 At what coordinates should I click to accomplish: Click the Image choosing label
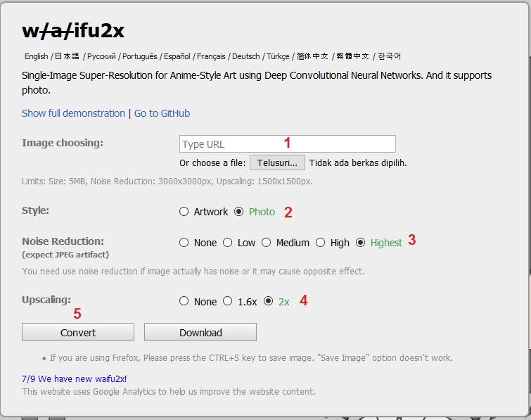[63, 143]
